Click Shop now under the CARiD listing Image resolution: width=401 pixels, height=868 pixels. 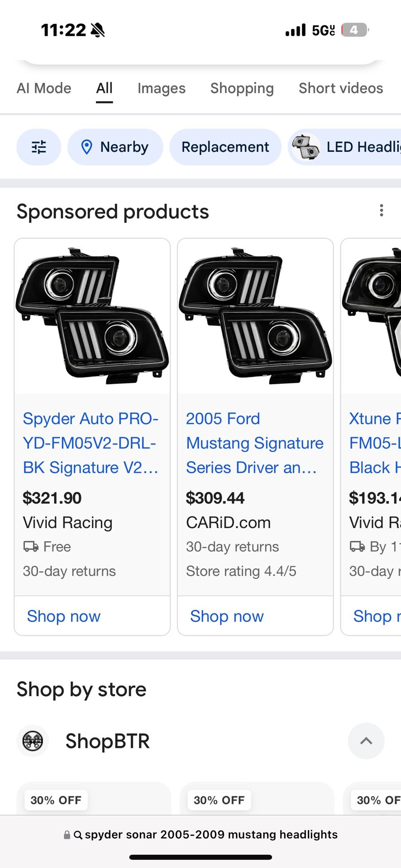point(226,616)
